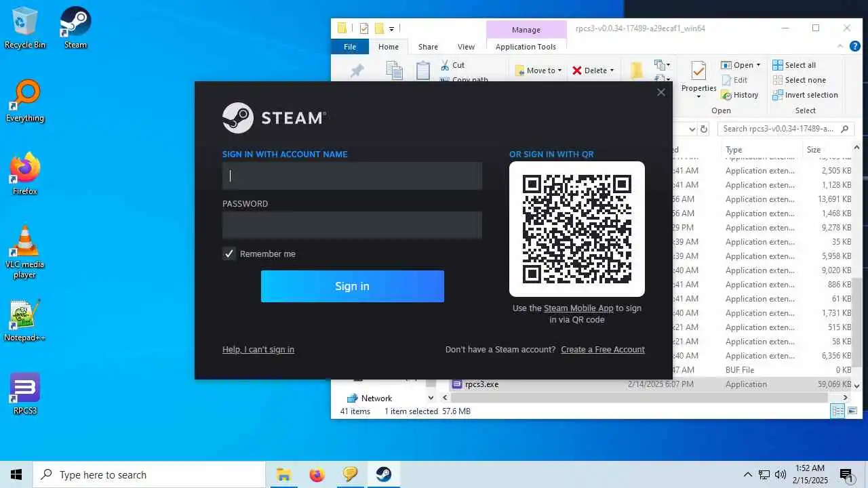Click the quick access Properties checkmark icon
Image resolution: width=868 pixels, height=488 pixels.
(364, 28)
